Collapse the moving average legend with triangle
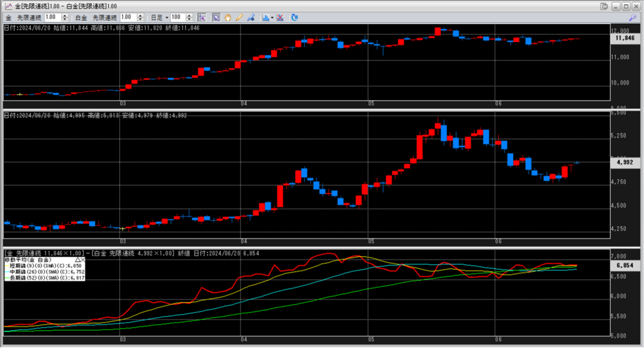 [x=77, y=259]
